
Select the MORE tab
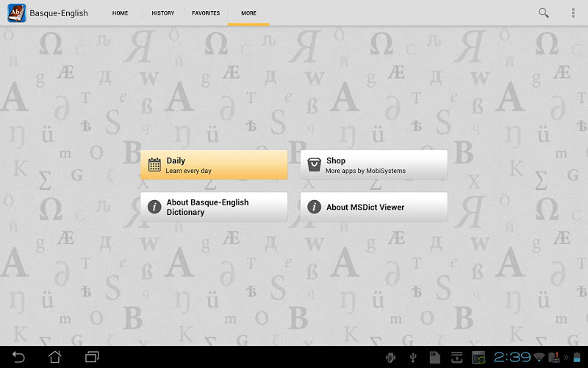(248, 13)
